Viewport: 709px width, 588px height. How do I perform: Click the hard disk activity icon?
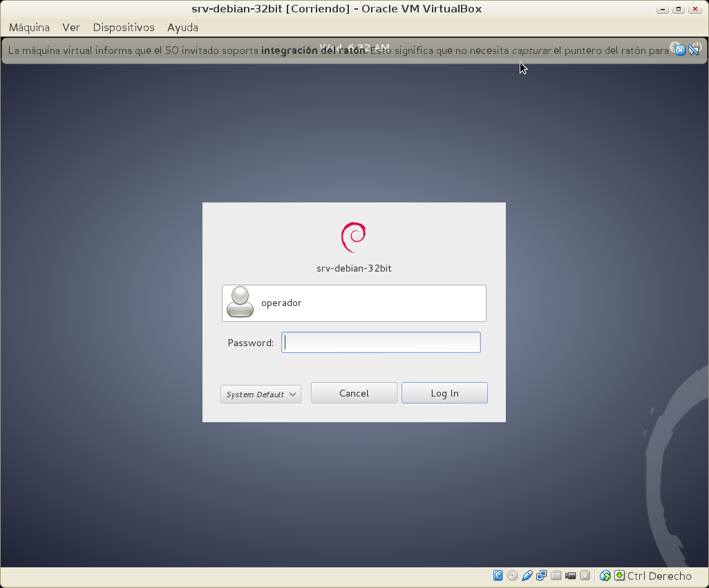click(498, 576)
